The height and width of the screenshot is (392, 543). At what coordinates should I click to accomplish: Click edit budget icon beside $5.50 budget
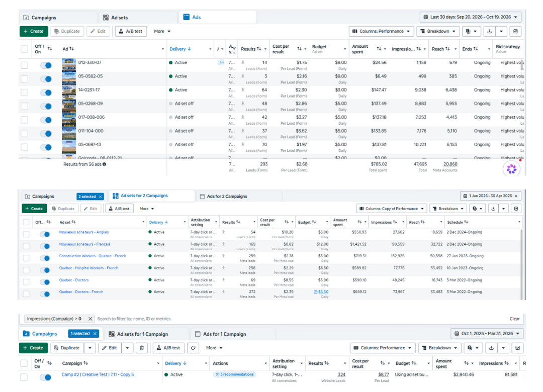tap(315, 292)
